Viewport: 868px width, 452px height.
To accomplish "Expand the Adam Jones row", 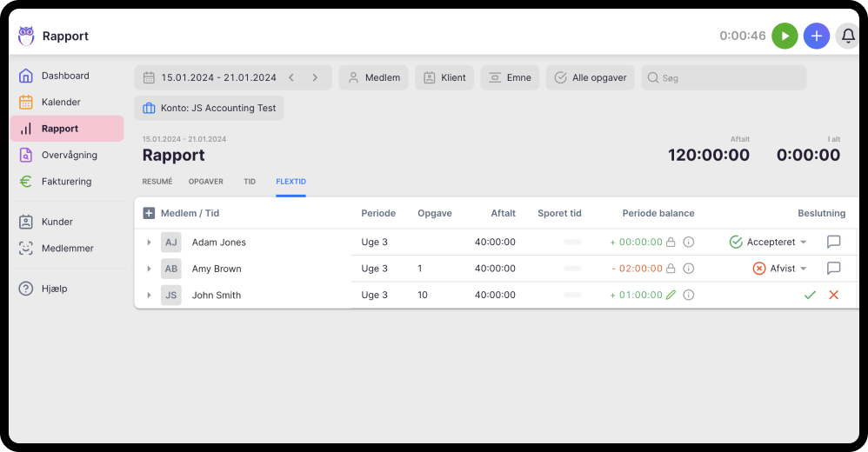I will click(x=149, y=243).
